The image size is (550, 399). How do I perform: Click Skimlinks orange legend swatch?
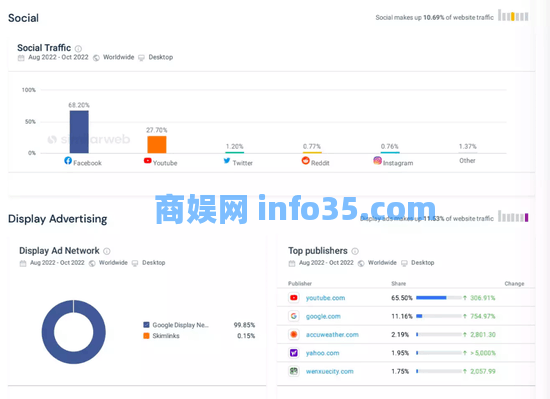[x=146, y=336]
